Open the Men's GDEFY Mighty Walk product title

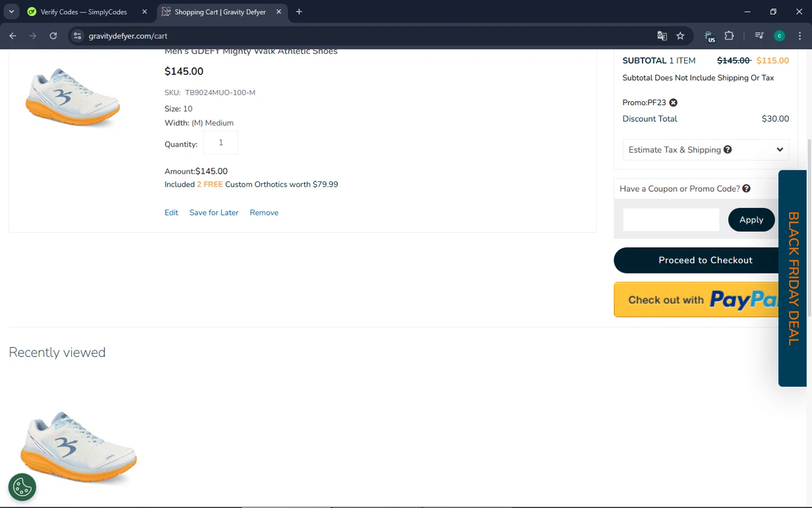pos(251,52)
